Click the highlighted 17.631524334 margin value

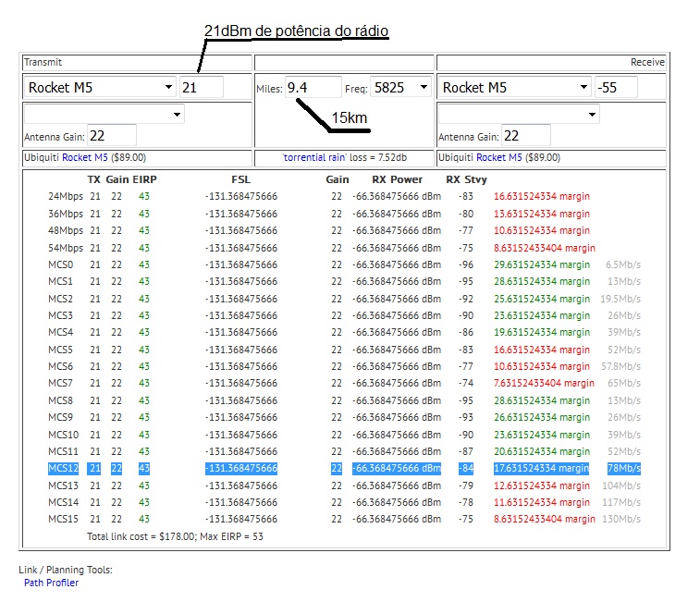[541, 469]
